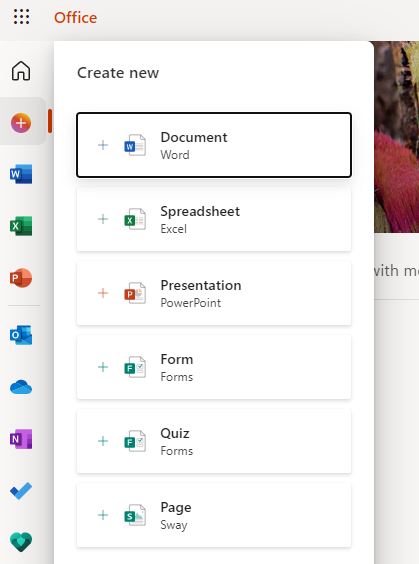Create a new Sway Page
This screenshot has width=419, height=564.
tap(214, 515)
